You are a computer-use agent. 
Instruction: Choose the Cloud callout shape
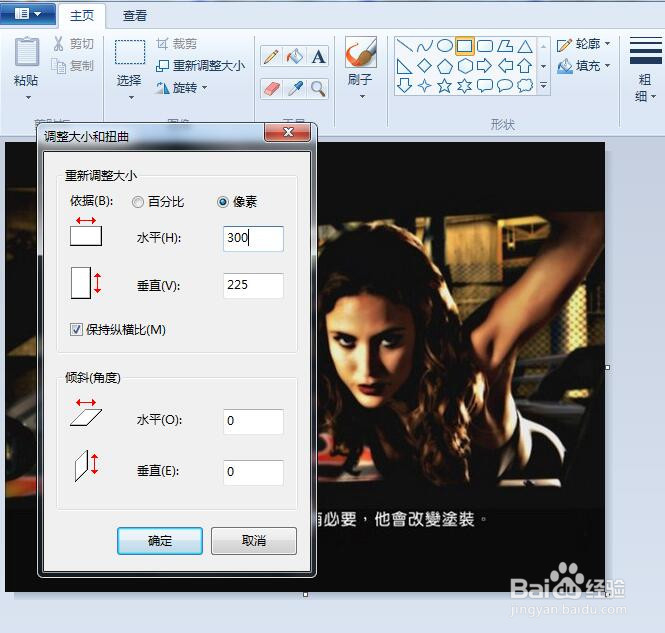coord(525,86)
